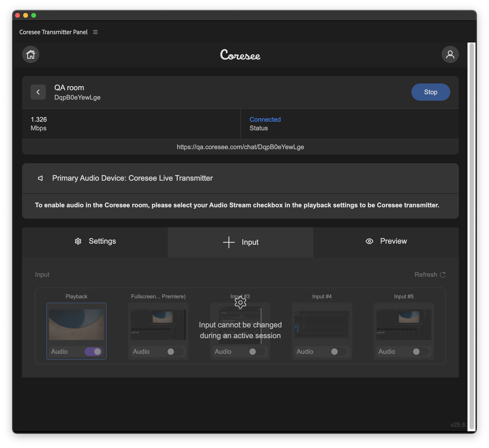Switch to the Input tab
The width and height of the screenshot is (489, 448).
tap(240, 242)
